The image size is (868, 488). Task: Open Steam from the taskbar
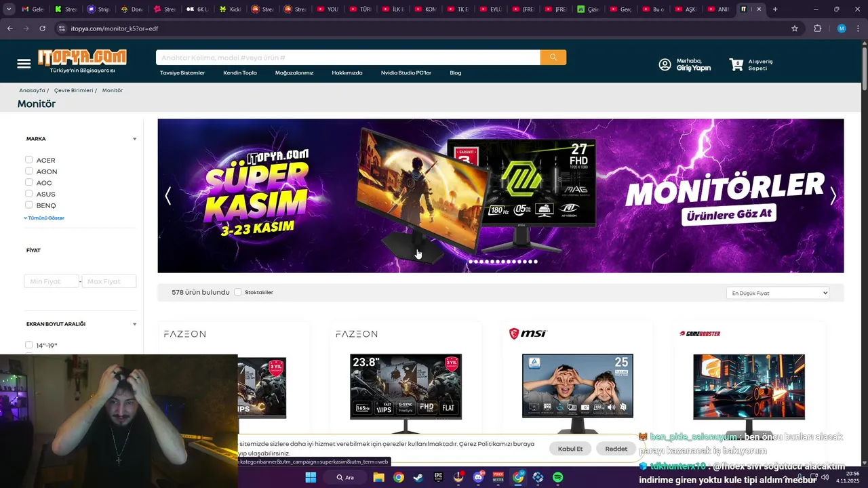418,477
